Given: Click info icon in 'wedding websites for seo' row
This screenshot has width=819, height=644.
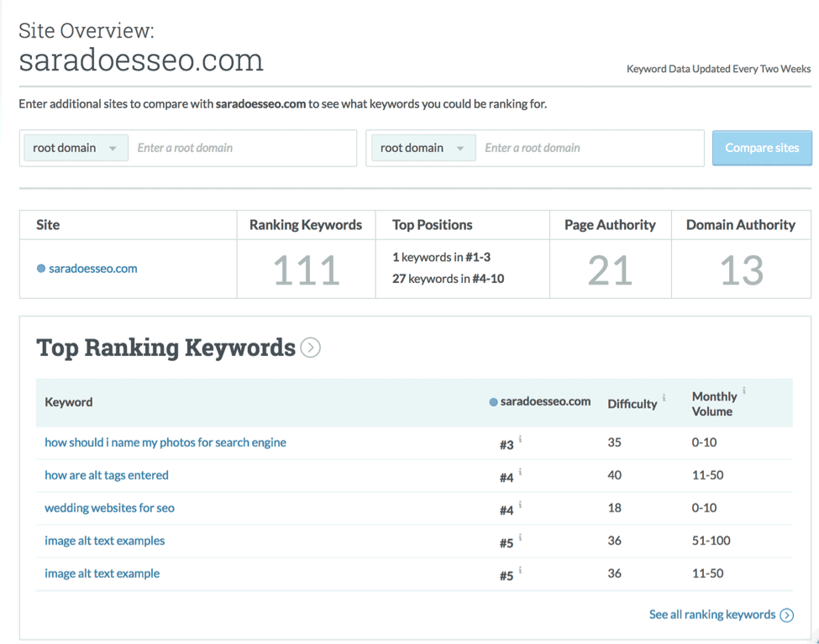Looking at the screenshot, I should click(x=521, y=505).
